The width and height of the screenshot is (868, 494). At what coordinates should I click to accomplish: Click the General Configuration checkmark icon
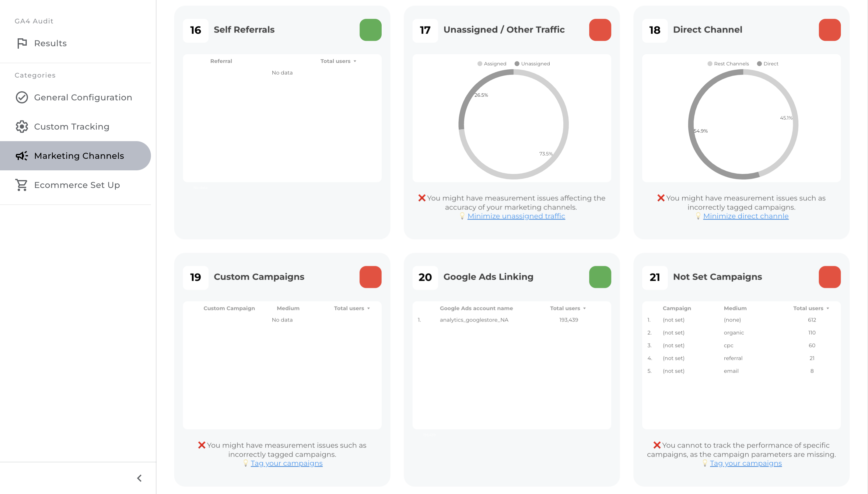(22, 97)
